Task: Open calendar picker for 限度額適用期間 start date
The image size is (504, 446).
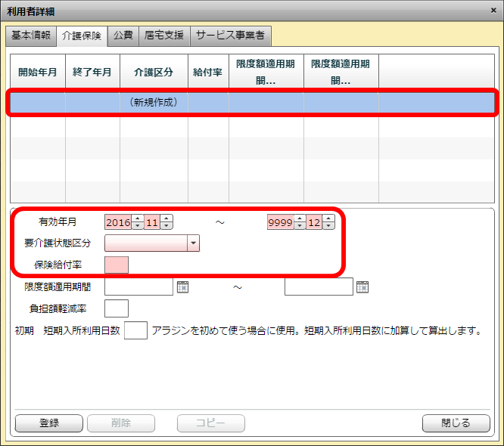Action: coord(182,286)
